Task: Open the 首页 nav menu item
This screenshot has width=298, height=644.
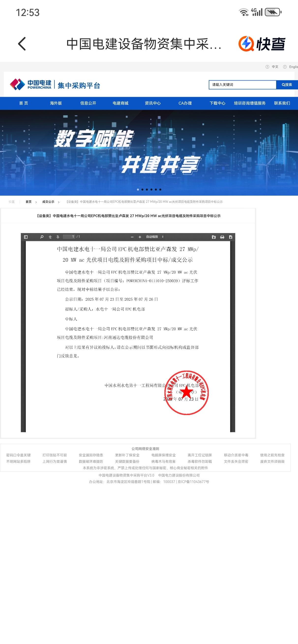Action: (x=23, y=103)
